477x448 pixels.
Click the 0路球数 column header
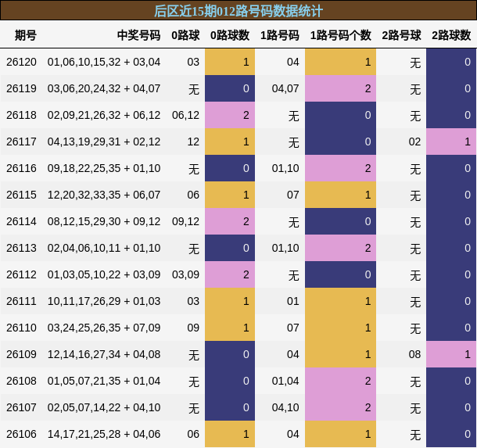pos(230,35)
